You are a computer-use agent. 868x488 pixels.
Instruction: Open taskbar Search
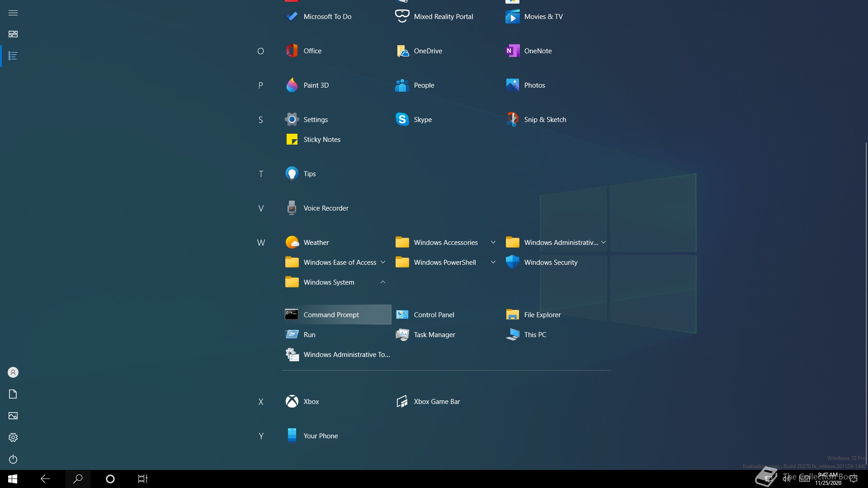pyautogui.click(x=78, y=479)
